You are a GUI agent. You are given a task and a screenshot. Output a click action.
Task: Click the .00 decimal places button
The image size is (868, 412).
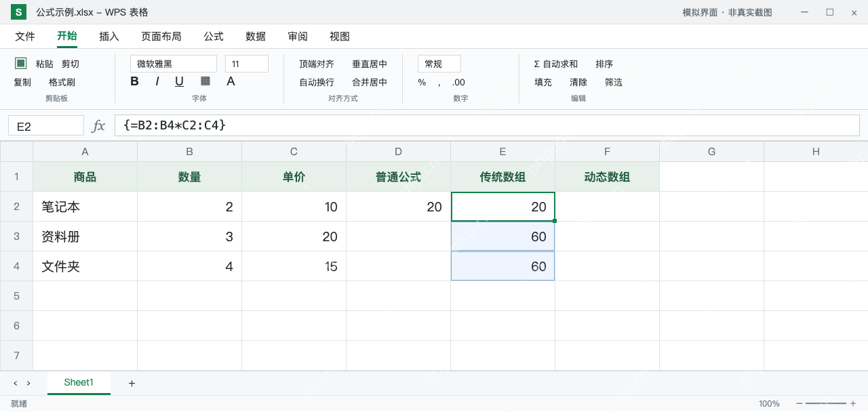tap(458, 82)
